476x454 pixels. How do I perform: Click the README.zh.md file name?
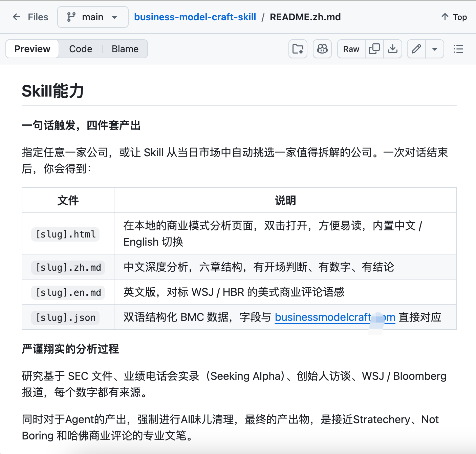pyautogui.click(x=305, y=17)
